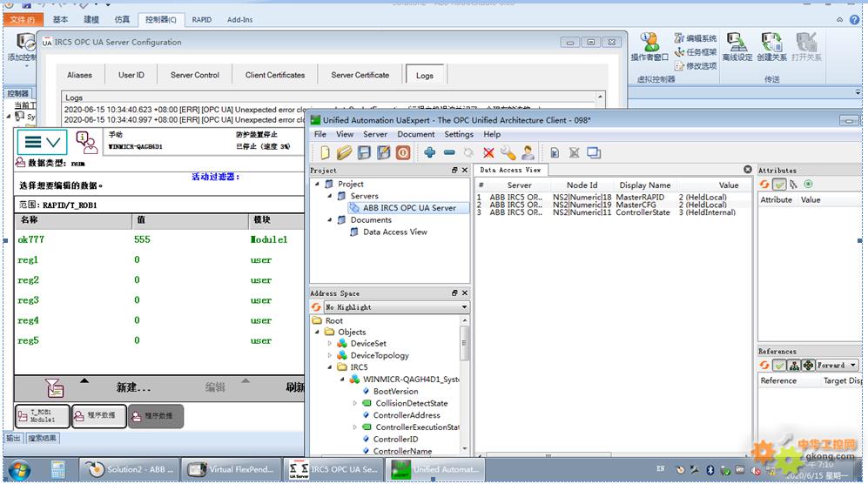Open the Settings menu in UaExpert
The height and width of the screenshot is (484, 868).
tap(459, 134)
